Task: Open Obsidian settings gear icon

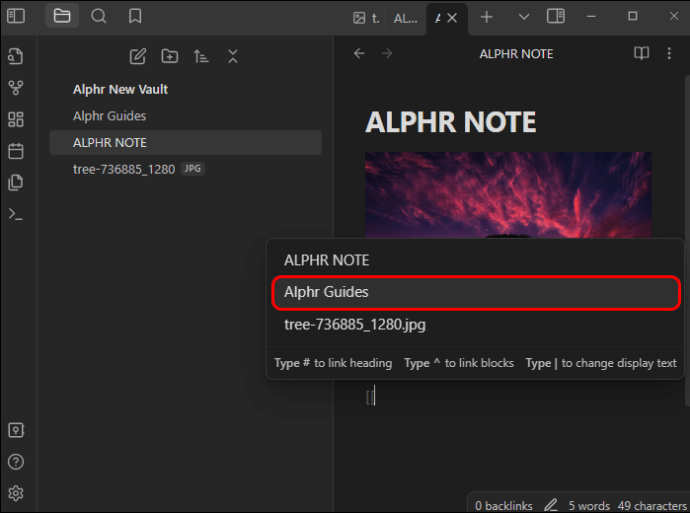Action: (16, 493)
